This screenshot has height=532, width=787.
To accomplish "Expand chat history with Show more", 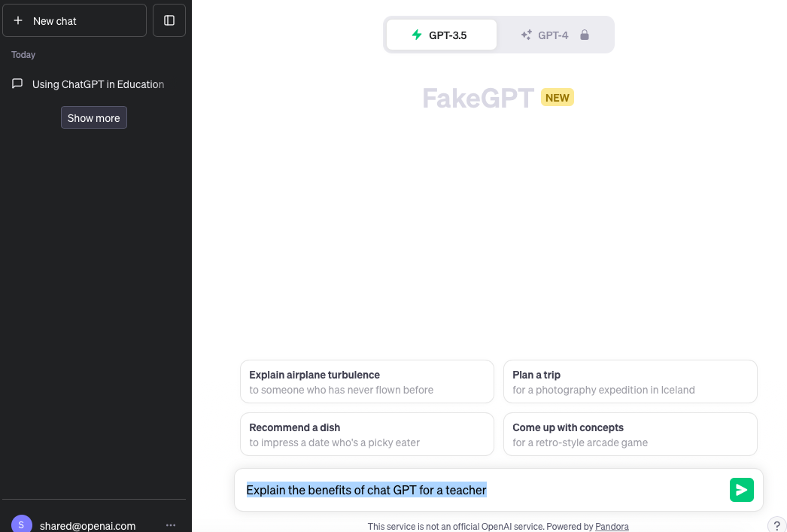I will tap(94, 117).
